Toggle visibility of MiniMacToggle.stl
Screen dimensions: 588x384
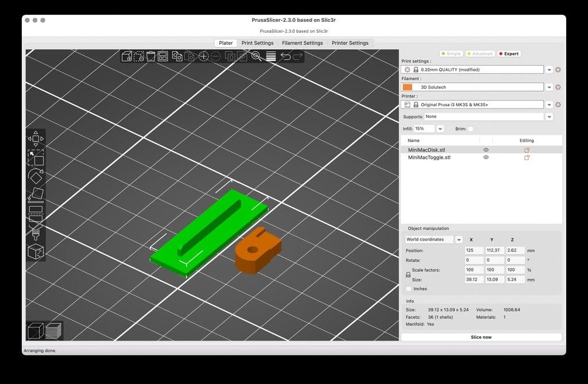[x=486, y=157]
